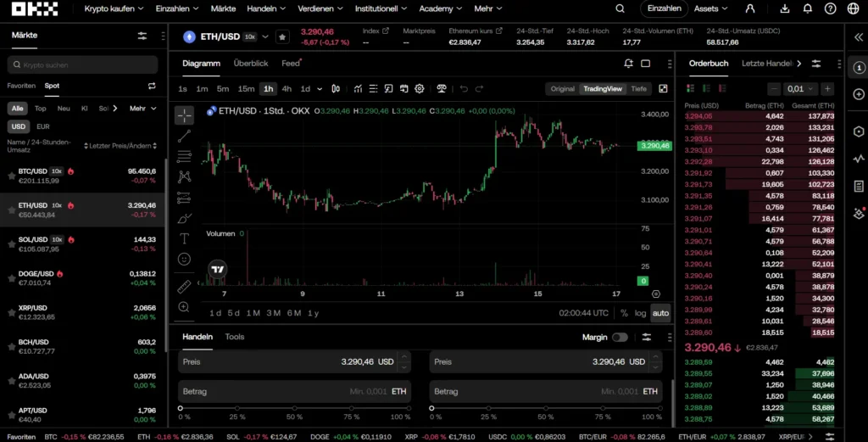Click the Einzahlen button

664,8
